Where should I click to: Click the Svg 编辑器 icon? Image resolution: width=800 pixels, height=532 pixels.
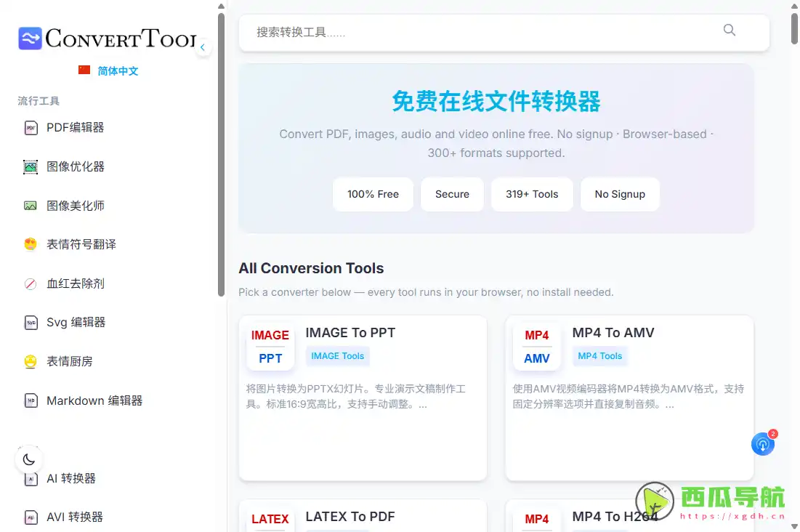[31, 323]
